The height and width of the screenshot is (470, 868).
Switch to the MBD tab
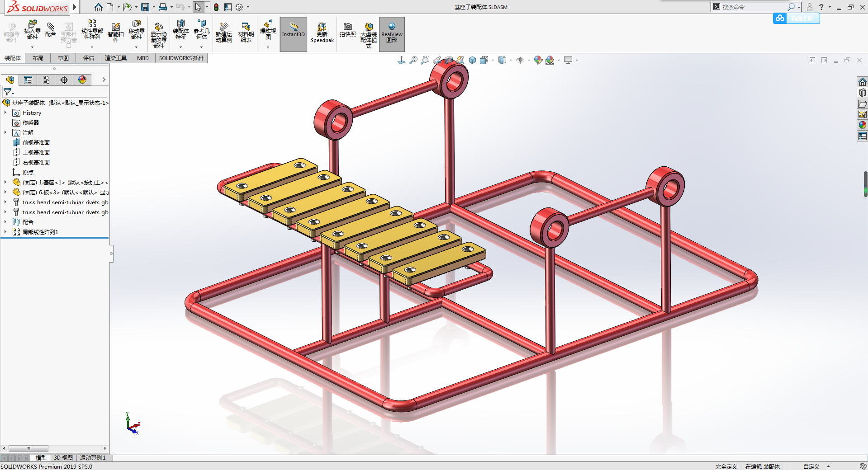[143, 58]
